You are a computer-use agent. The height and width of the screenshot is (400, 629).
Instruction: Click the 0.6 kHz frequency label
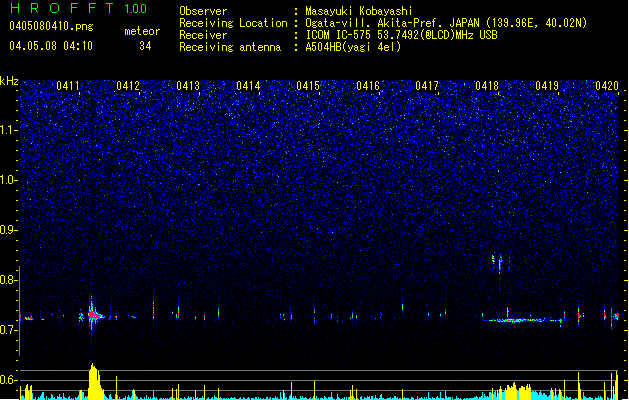[8, 380]
